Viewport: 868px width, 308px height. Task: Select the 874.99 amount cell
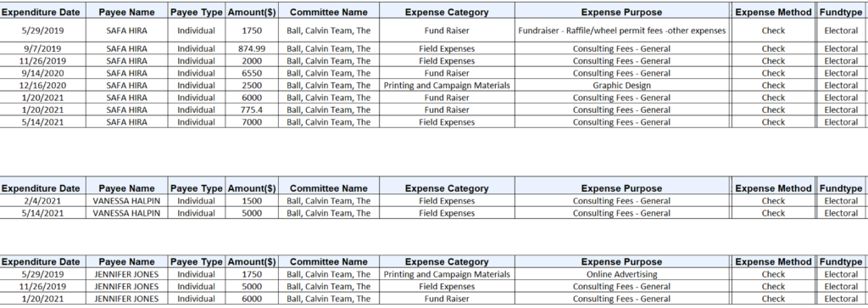point(252,48)
